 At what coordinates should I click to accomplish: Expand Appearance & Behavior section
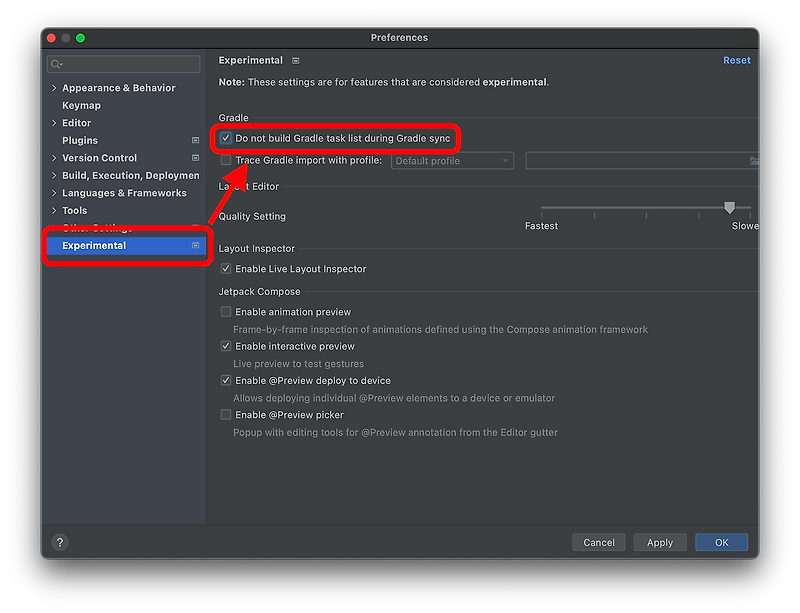[54, 87]
